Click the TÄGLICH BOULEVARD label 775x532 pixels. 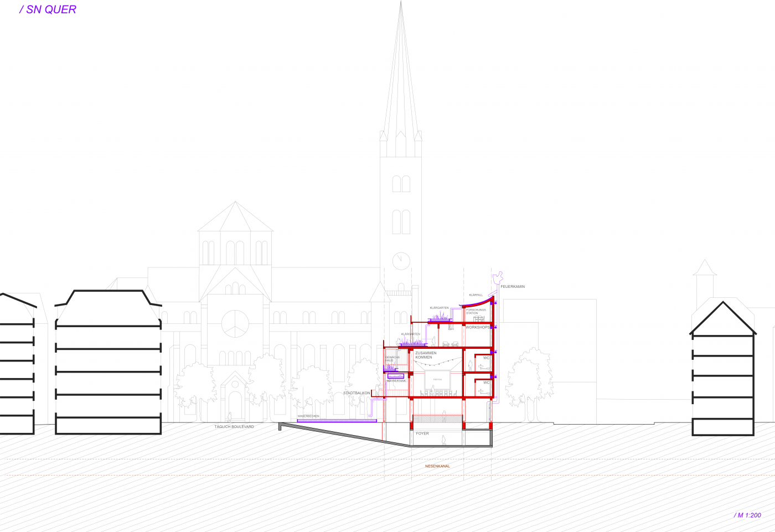point(234,427)
